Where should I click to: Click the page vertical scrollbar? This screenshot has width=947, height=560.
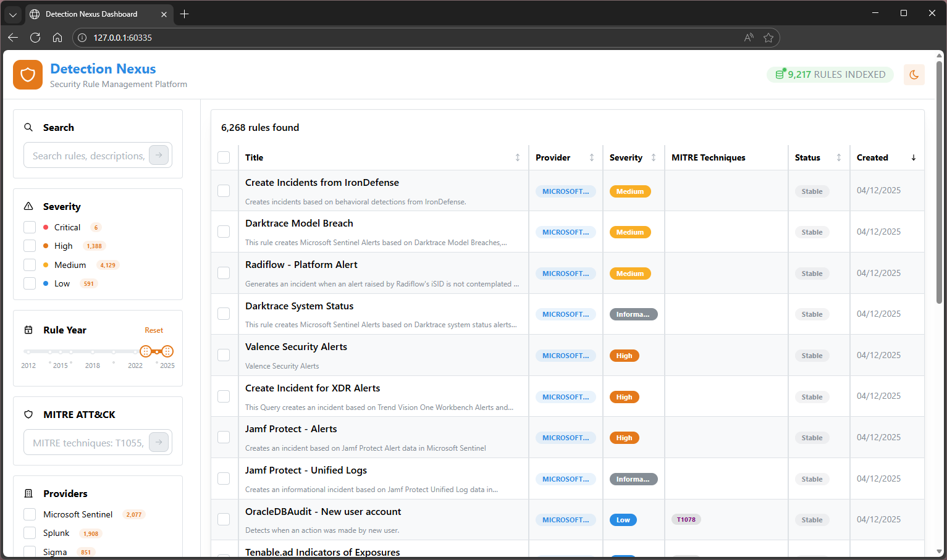pyautogui.click(x=940, y=181)
